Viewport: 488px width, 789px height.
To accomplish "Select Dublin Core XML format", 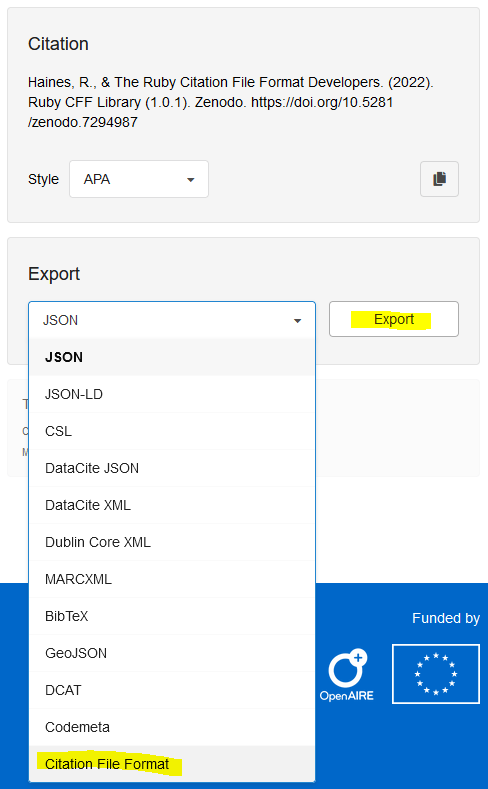I will click(172, 542).
